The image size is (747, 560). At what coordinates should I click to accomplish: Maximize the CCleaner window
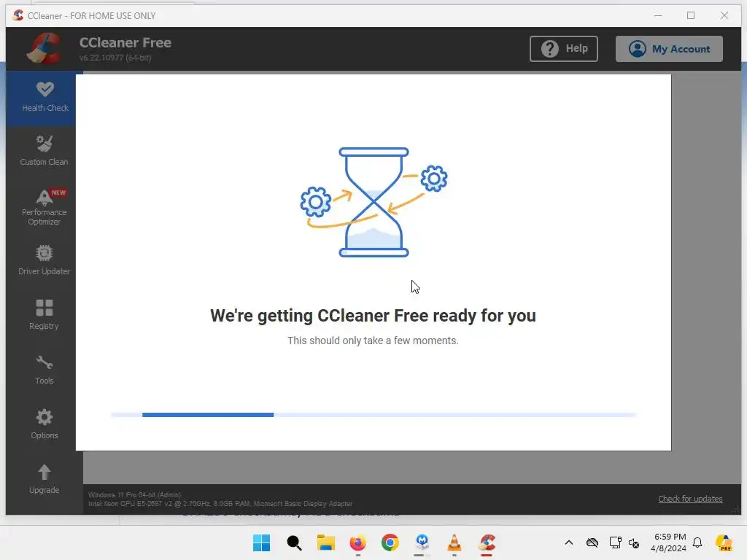point(691,15)
